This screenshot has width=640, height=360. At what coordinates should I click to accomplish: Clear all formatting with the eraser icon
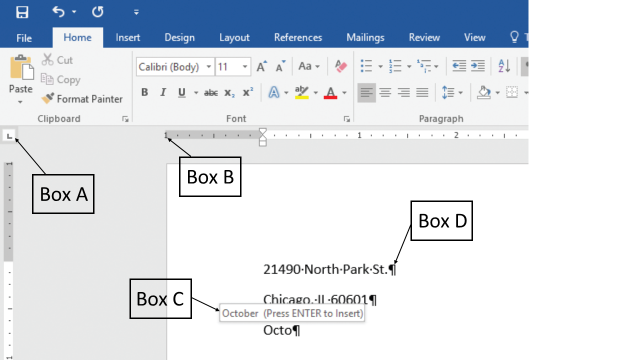[340, 66]
